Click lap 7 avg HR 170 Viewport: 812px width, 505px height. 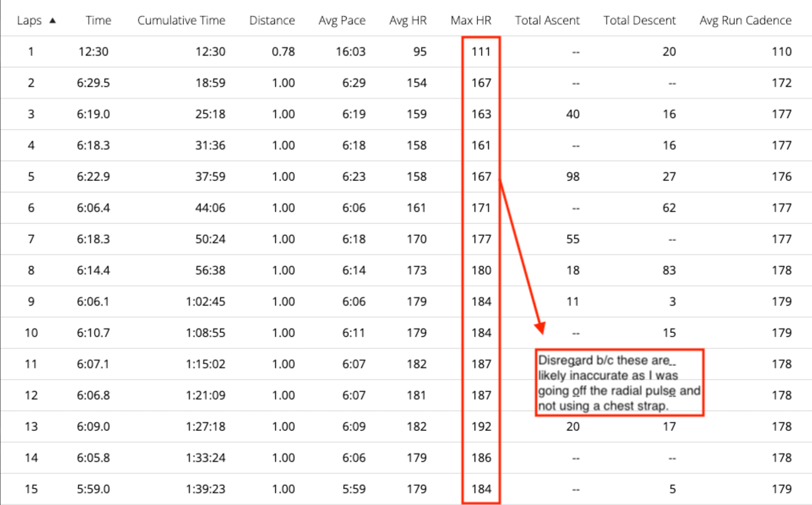coord(417,239)
